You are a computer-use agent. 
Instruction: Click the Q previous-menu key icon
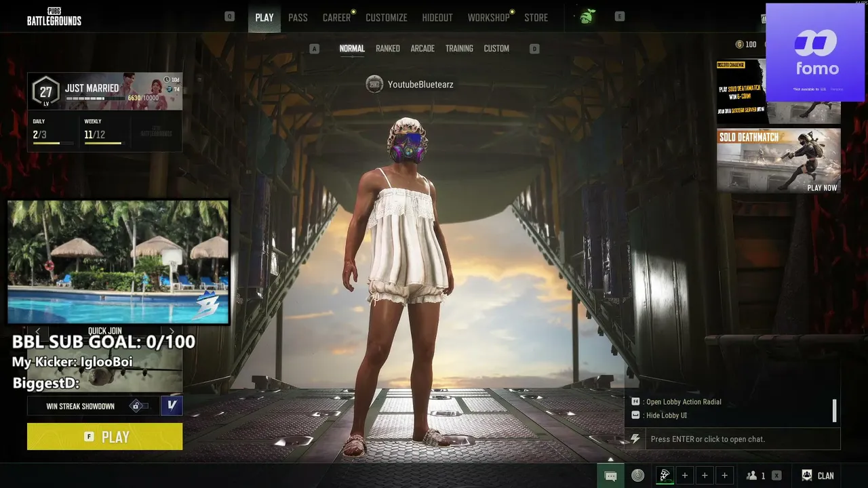(x=230, y=16)
